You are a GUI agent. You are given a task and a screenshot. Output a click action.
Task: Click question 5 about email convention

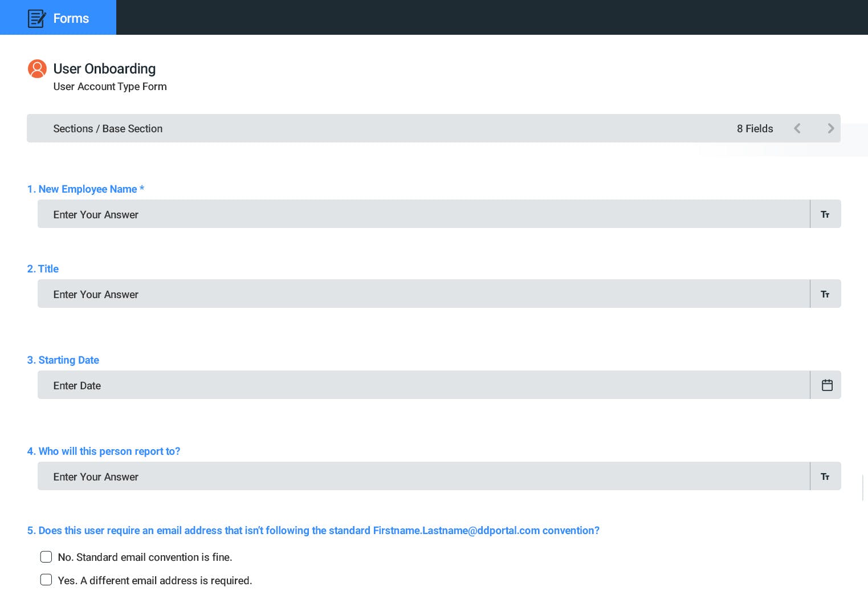[x=313, y=531]
